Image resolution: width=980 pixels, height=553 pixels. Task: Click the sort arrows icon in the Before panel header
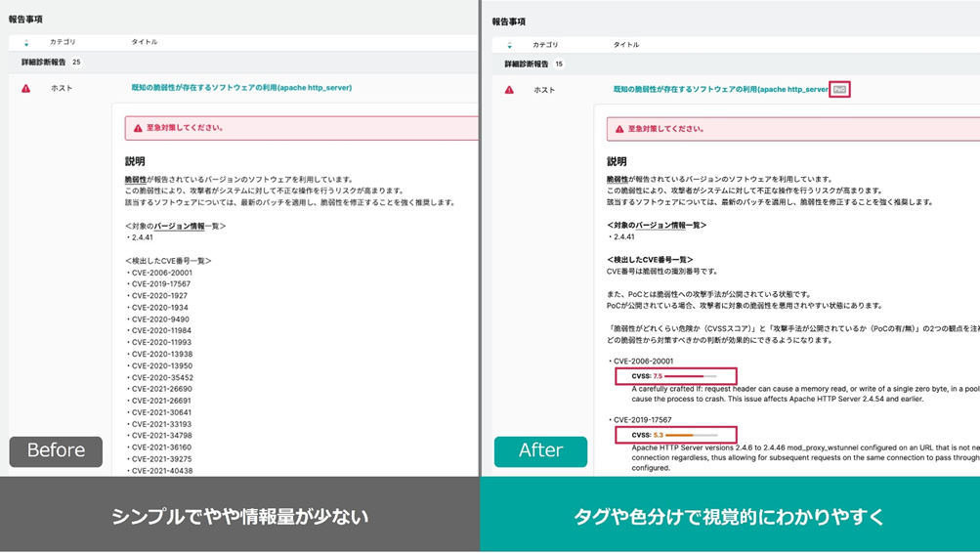[26, 42]
